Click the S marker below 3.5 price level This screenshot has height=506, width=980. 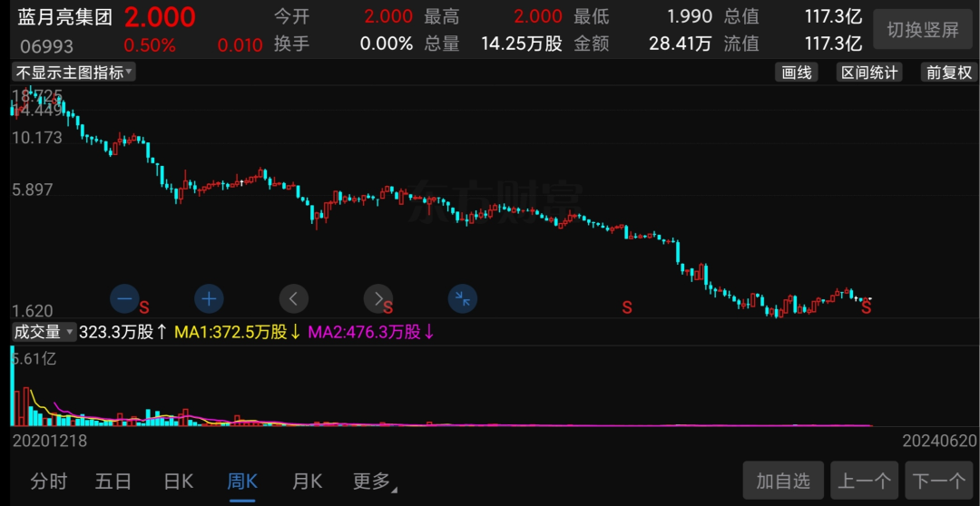pos(627,307)
